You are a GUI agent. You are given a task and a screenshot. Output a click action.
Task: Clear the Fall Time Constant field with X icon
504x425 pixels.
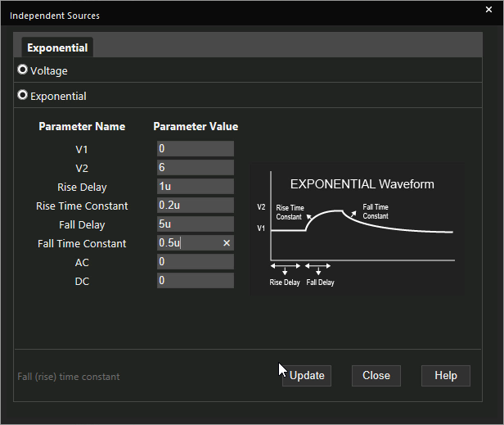click(227, 243)
